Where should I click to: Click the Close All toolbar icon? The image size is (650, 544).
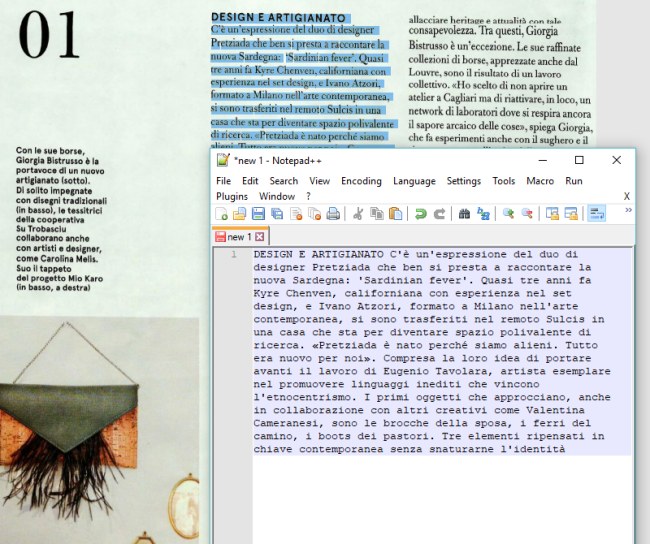point(315,214)
